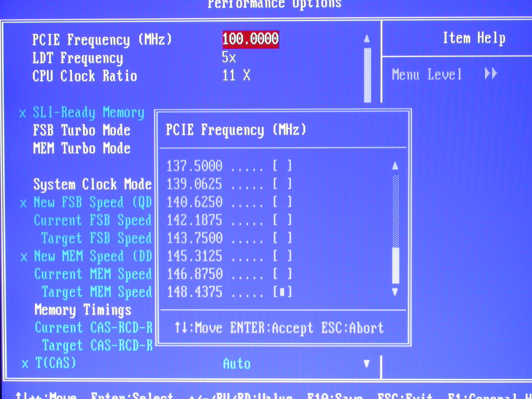Click popup list scroll down arrow
532x399 pixels.
tap(395, 292)
